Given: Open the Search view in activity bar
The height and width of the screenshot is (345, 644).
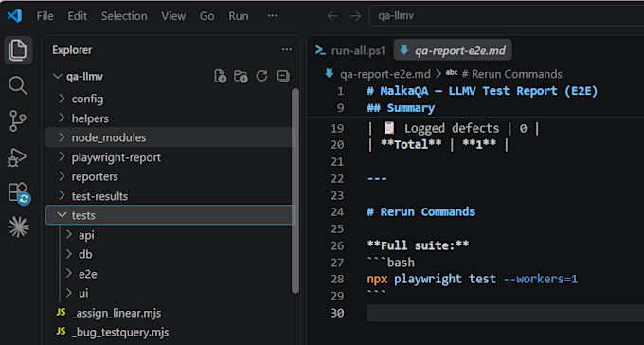Looking at the screenshot, I should pyautogui.click(x=18, y=85).
